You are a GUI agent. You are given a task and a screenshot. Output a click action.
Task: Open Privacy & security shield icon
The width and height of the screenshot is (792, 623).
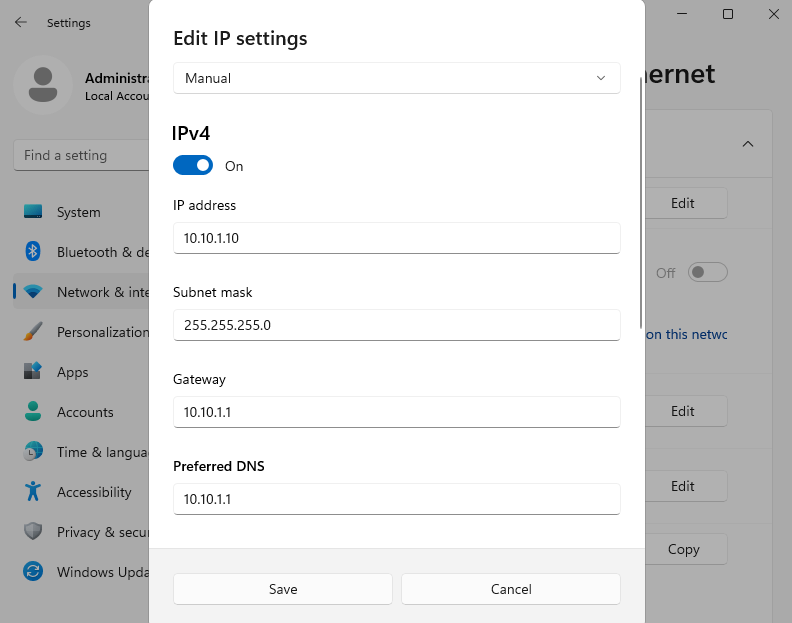click(33, 532)
